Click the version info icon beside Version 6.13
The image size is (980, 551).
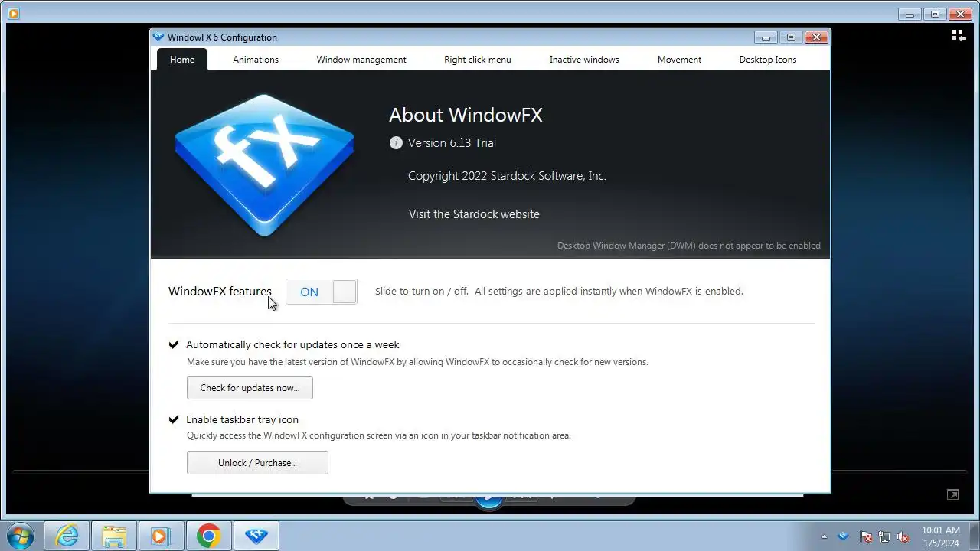(x=396, y=143)
